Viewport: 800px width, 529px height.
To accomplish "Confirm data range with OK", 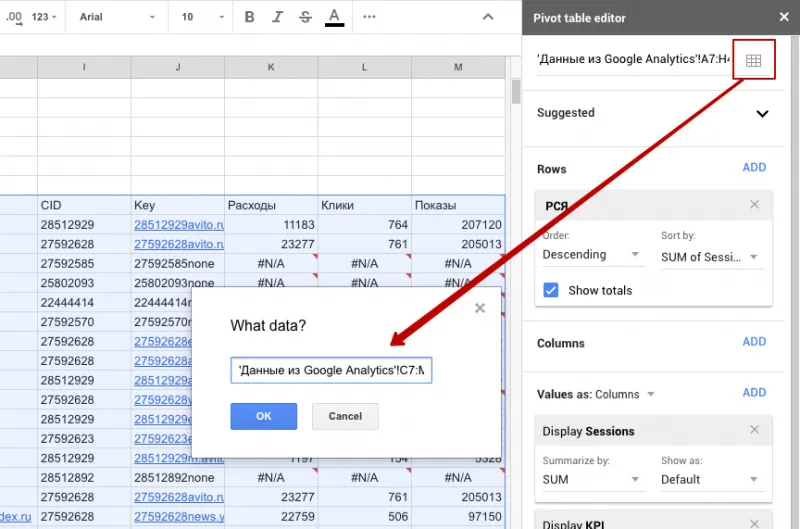I will click(x=263, y=416).
